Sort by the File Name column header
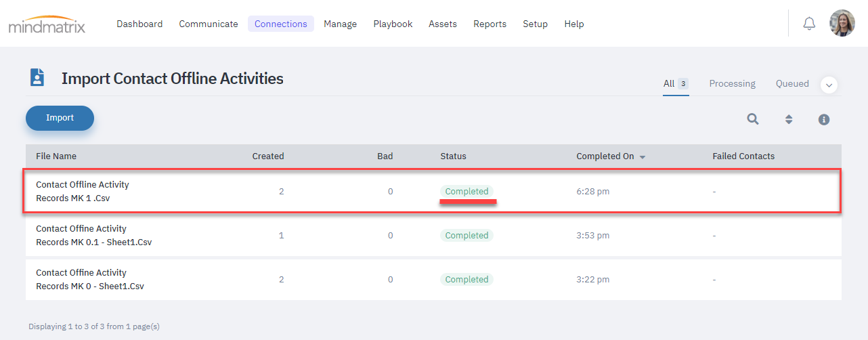Viewport: 868px width, 340px height. pyautogui.click(x=56, y=156)
